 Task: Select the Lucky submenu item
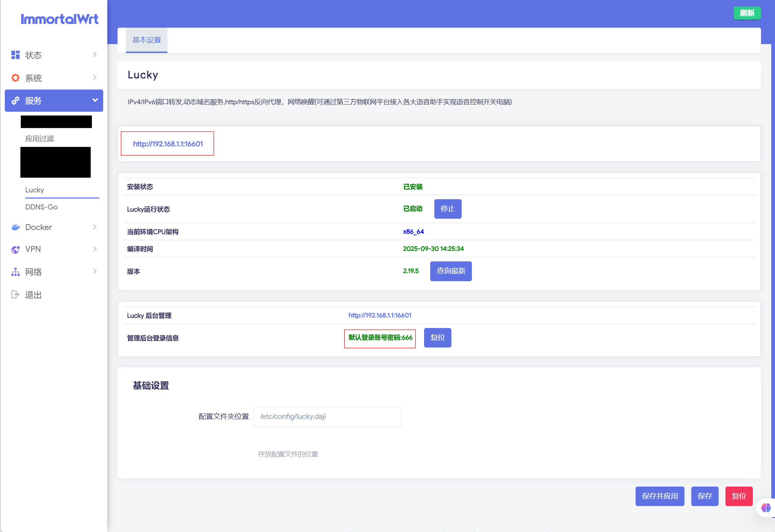(35, 190)
